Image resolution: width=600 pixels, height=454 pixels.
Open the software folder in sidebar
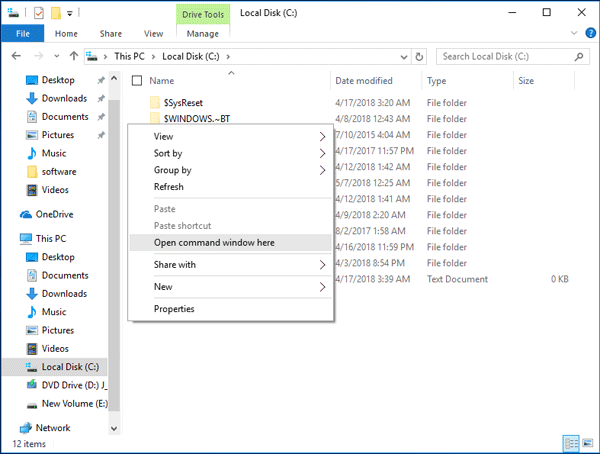tap(59, 171)
